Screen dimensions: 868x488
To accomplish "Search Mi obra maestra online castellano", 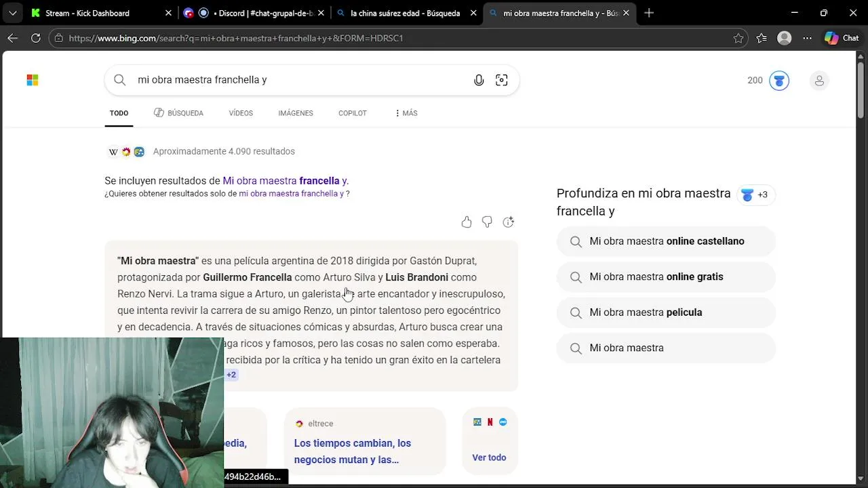I will (x=666, y=241).
